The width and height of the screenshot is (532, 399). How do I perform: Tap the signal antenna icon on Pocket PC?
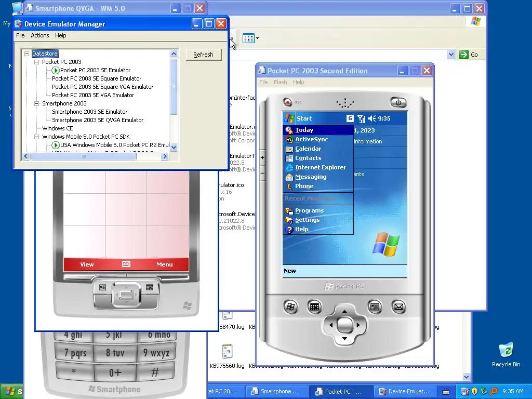coord(362,118)
